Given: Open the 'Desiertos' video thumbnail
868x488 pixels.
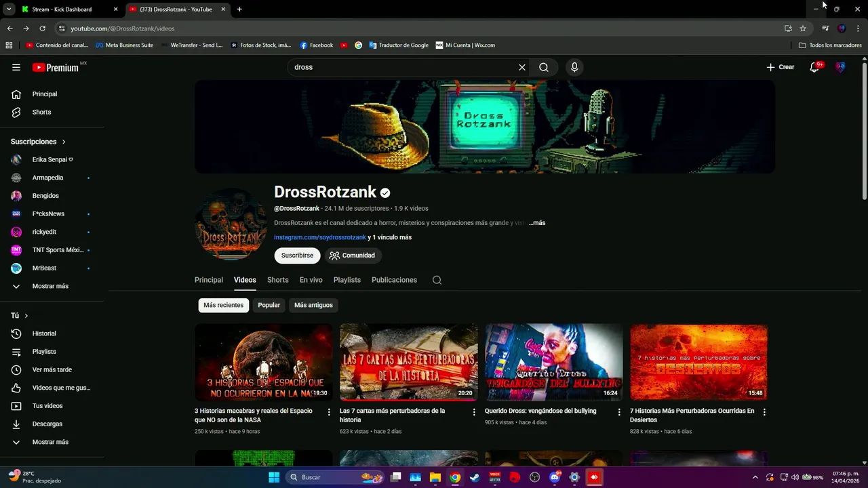Looking at the screenshot, I should pos(699,362).
